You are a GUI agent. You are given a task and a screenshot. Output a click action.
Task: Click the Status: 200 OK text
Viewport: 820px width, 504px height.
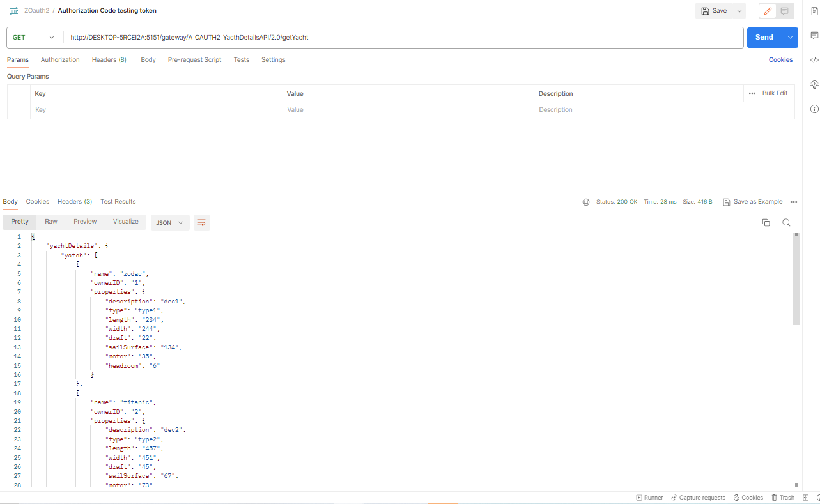click(617, 202)
